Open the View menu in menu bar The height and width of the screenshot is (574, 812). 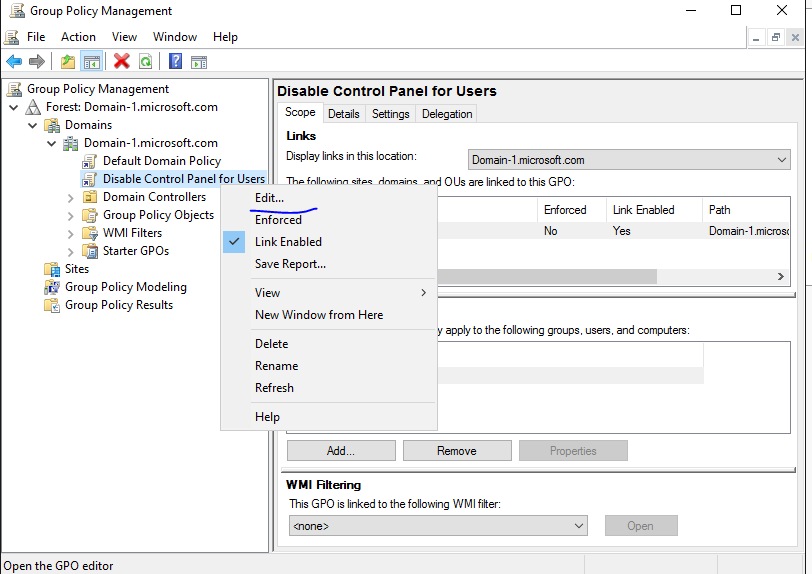(x=124, y=37)
